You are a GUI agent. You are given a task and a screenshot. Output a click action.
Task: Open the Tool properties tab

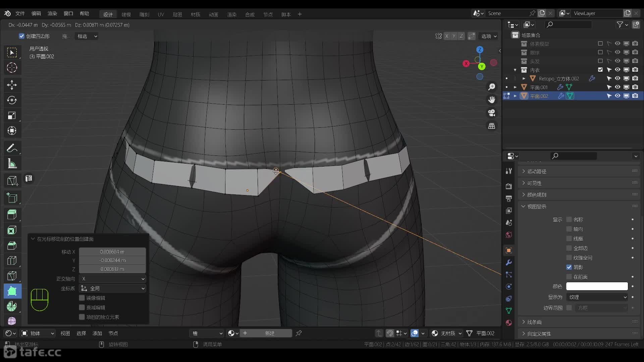tap(509, 171)
